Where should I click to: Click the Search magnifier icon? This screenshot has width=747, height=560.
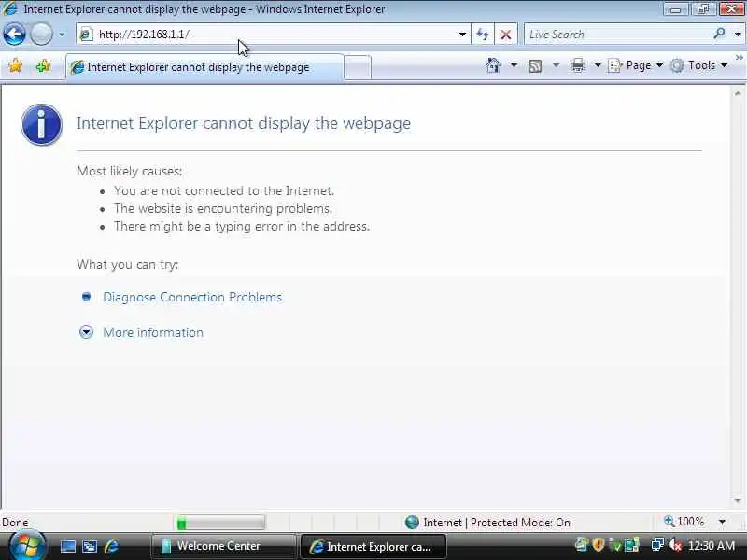719,34
